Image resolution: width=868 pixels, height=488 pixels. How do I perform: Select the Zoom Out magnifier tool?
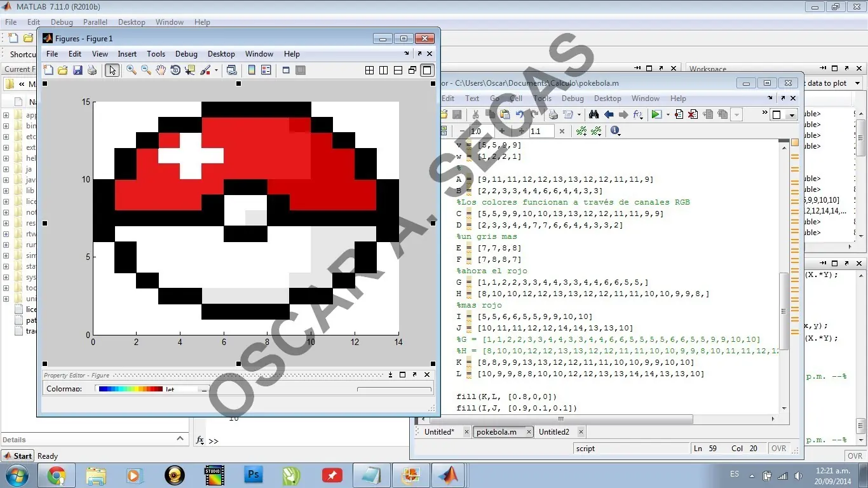coord(146,70)
